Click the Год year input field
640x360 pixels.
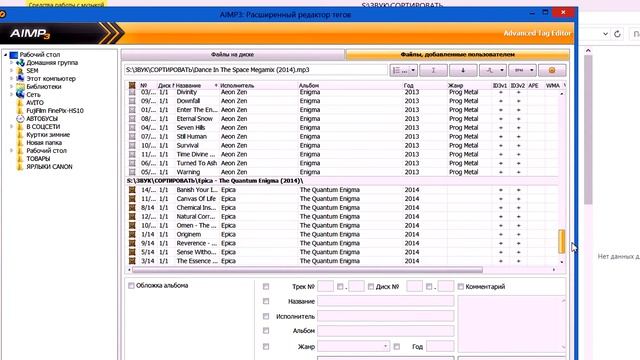point(440,347)
